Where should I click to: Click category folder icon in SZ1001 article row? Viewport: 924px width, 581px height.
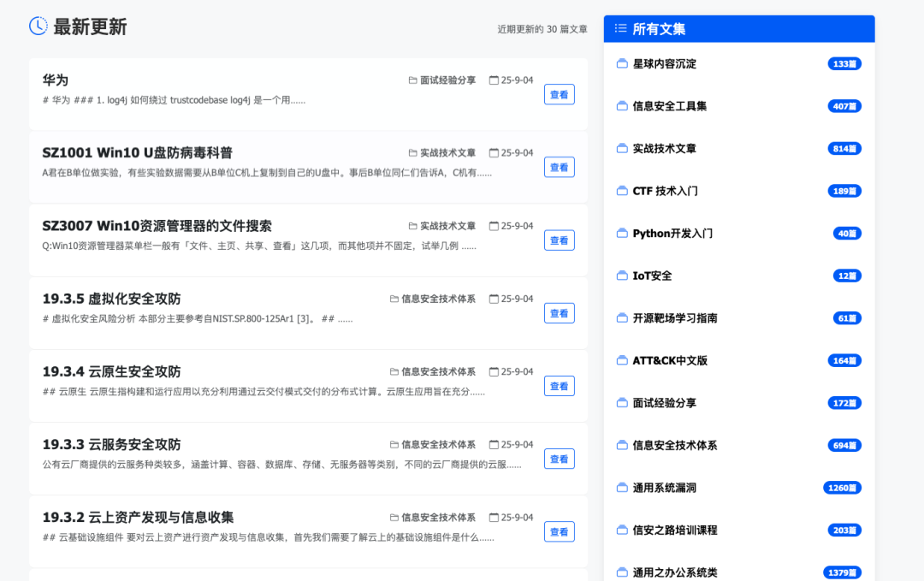pos(412,152)
